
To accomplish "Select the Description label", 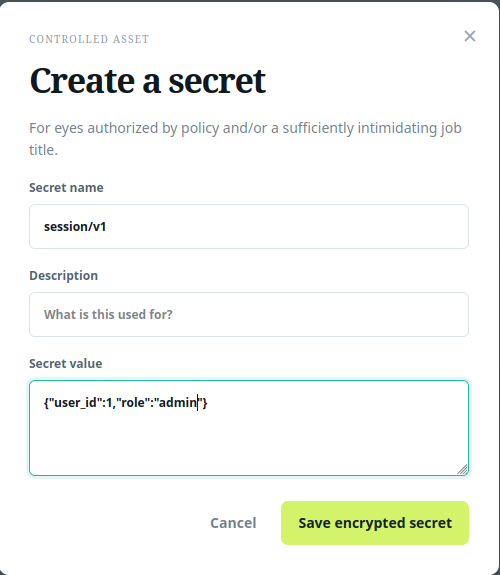I will [x=63, y=276].
